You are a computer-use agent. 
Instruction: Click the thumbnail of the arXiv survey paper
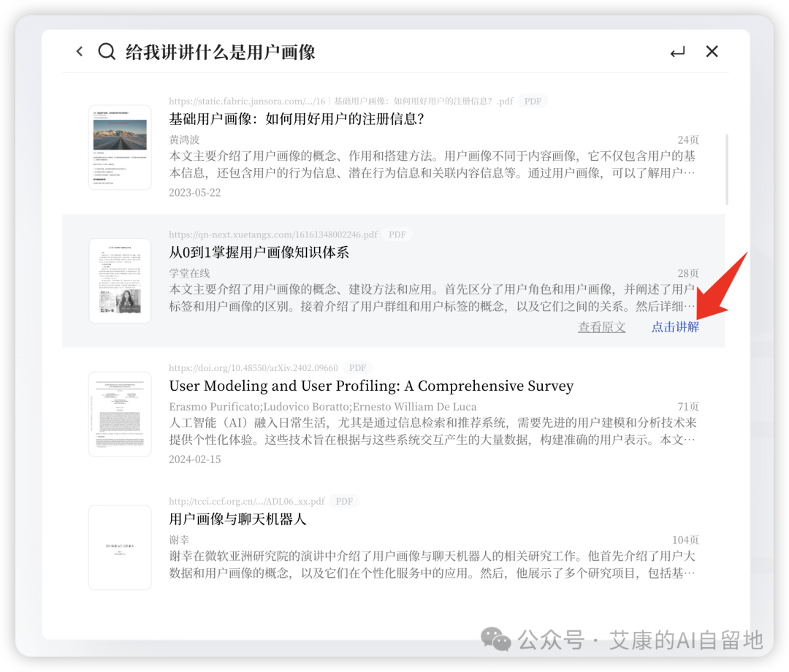[120, 414]
